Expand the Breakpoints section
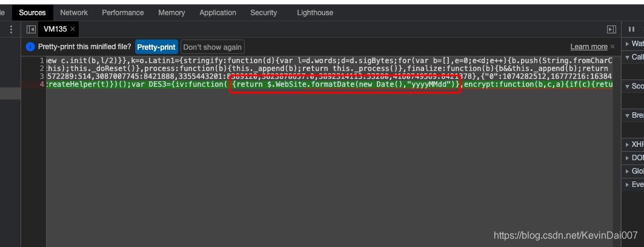 [x=633, y=116]
